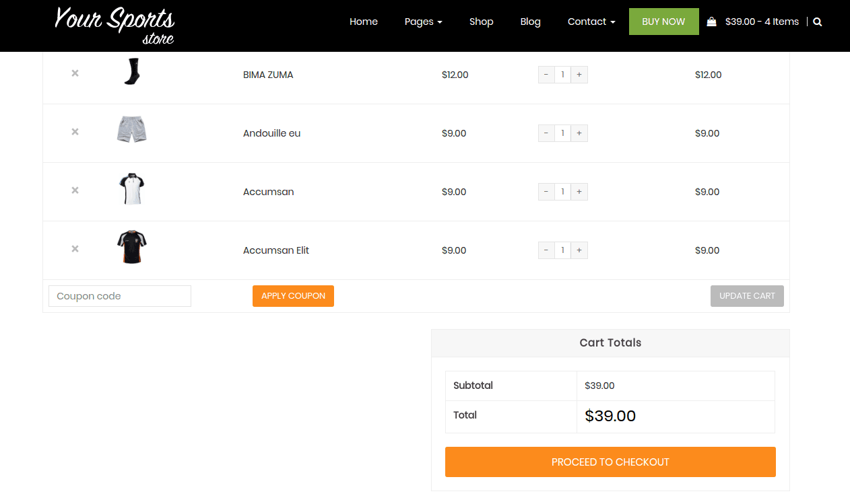Remove BIMA ZUMA from the cart
This screenshot has height=504, width=850.
coord(75,73)
